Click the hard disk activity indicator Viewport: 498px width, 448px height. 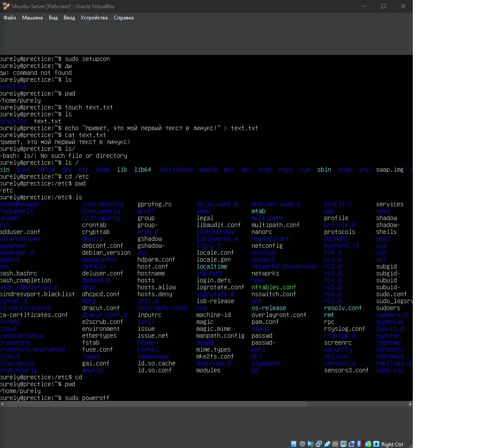click(294, 444)
